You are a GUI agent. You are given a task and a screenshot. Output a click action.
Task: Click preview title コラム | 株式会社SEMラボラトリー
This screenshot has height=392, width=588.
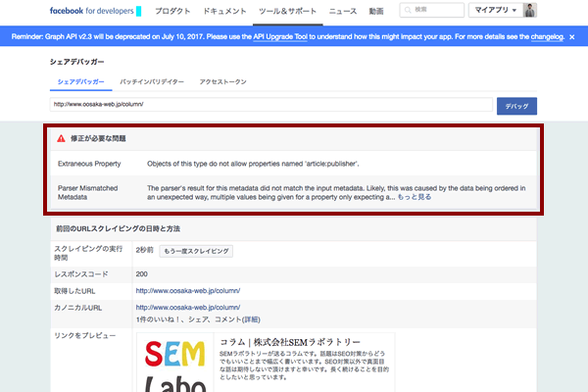click(x=289, y=342)
